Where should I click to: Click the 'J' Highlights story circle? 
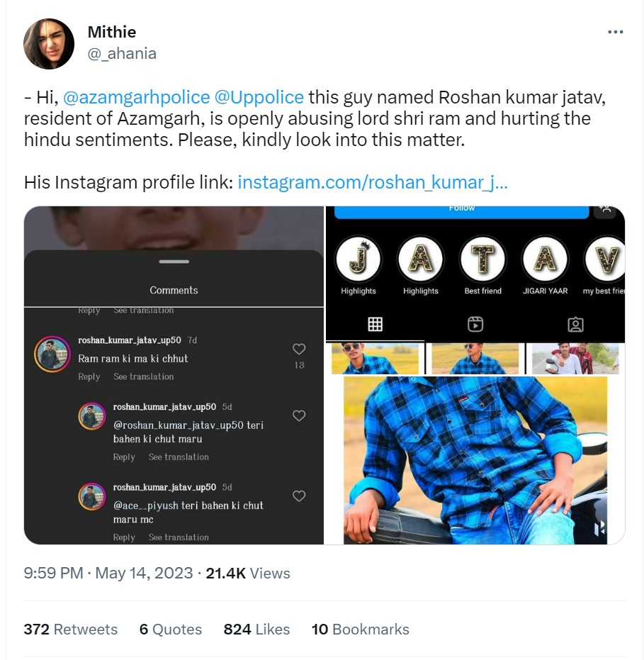coord(358,260)
